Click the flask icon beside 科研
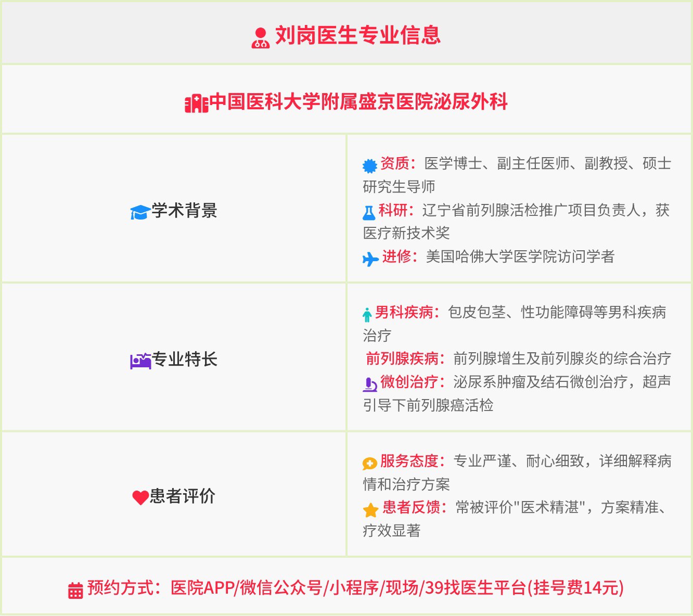 (x=369, y=213)
